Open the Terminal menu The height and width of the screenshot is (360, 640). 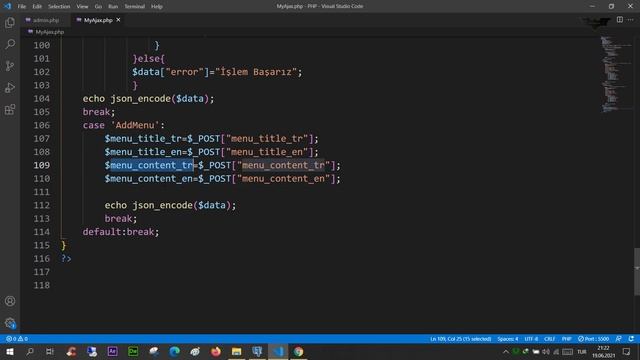click(x=134, y=6)
